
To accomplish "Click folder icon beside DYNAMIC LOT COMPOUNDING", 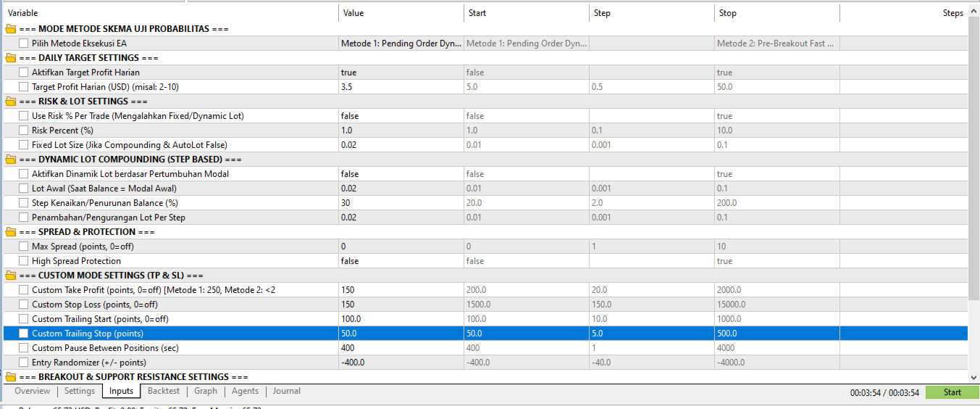I will click(10, 160).
